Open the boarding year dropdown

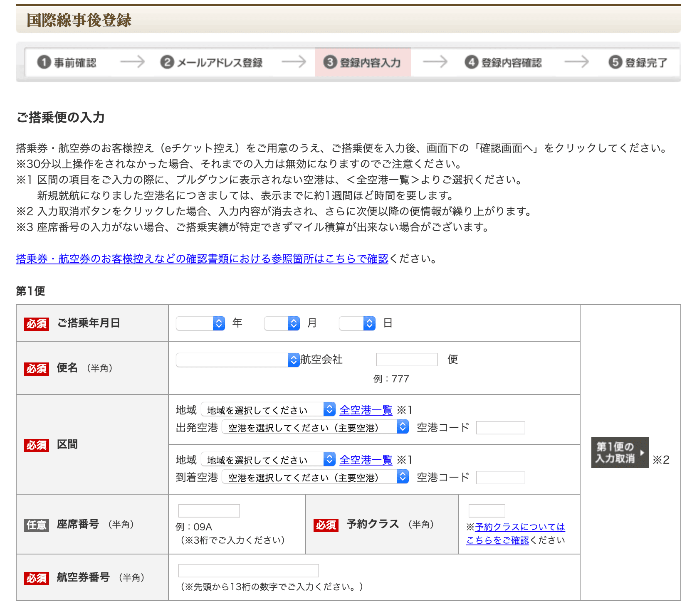pyautogui.click(x=200, y=323)
